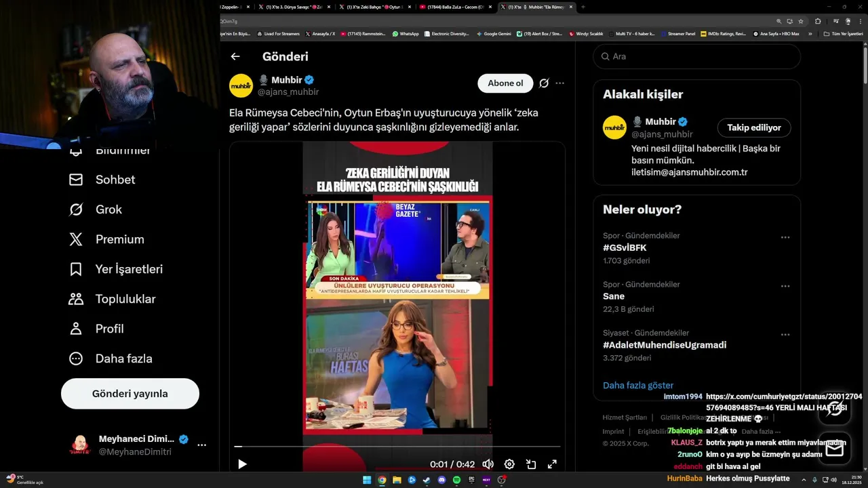Open Grok from the sidebar
The width and height of the screenshot is (868, 488).
click(x=96, y=209)
